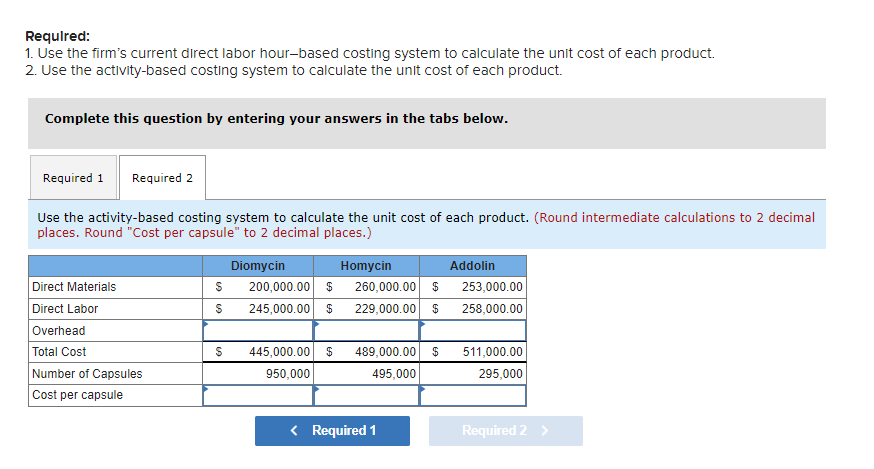Click the 495,000 capsules cell

coord(366,374)
